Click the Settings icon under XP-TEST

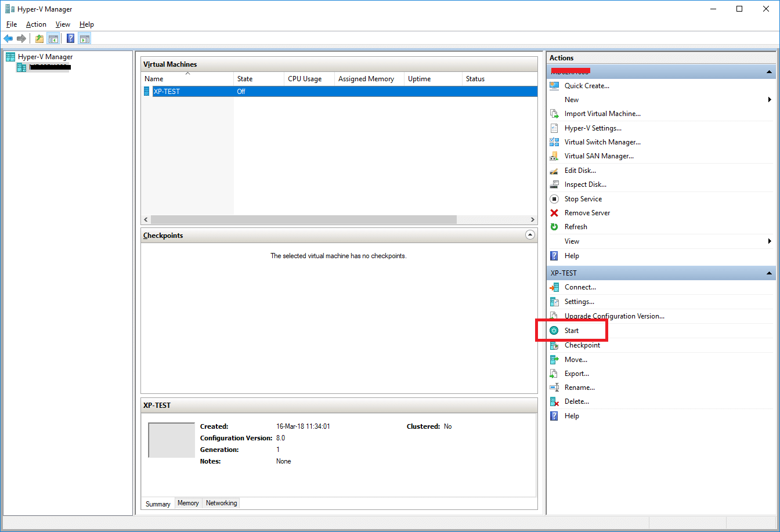[x=554, y=302]
